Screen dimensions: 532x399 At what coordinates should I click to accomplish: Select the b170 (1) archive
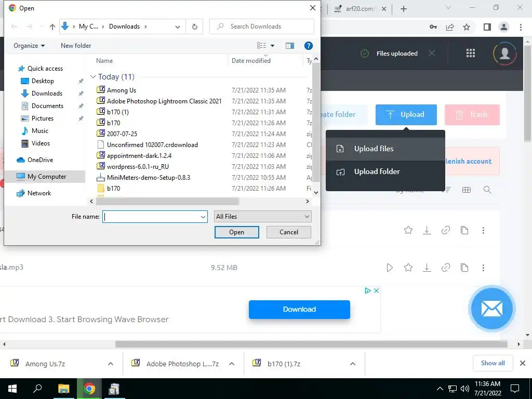click(x=117, y=112)
